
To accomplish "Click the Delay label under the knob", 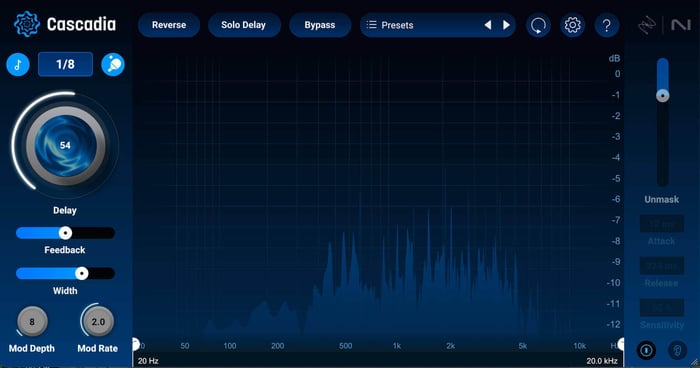I will pyautogui.click(x=65, y=210).
